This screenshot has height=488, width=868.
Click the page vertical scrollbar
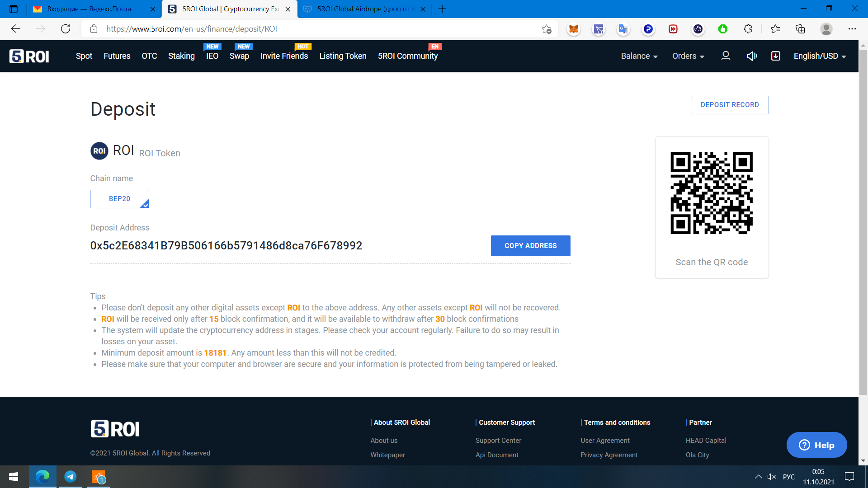point(863,221)
